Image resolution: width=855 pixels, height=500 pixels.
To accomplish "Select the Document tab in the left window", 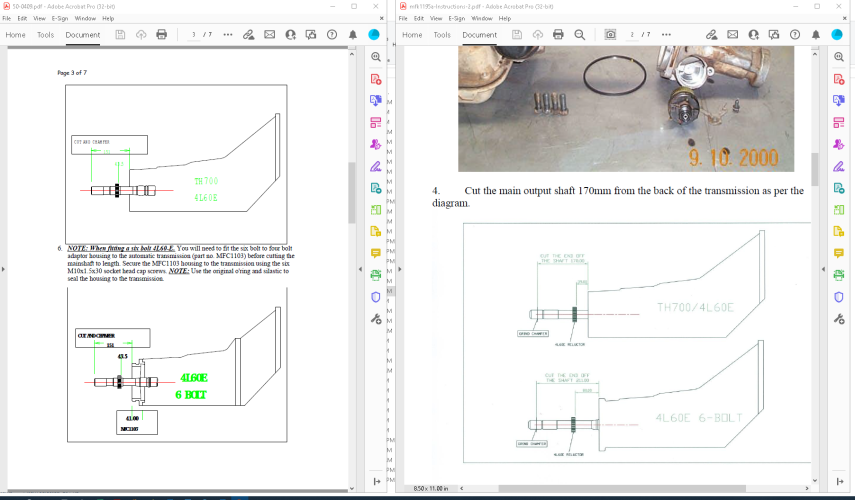I will click(83, 34).
